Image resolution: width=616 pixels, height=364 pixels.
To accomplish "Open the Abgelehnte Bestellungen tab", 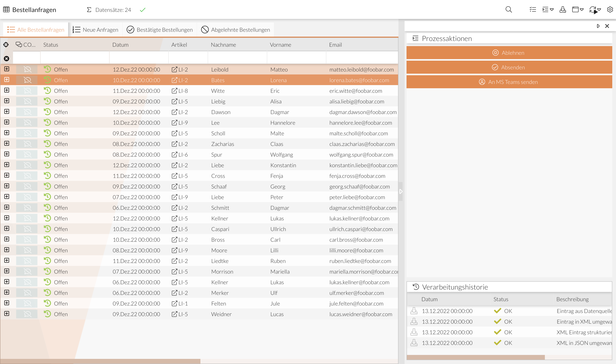I will pos(235,30).
